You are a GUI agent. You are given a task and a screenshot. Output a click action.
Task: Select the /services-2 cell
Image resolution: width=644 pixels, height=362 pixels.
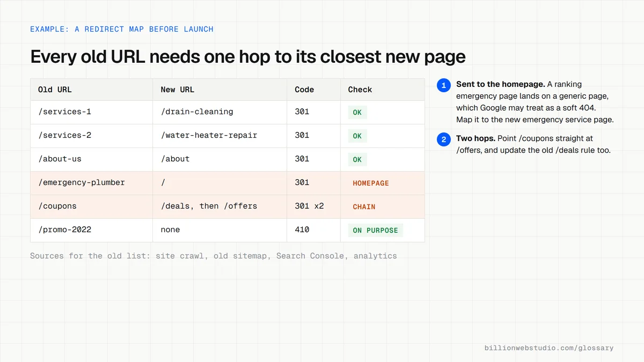coord(91,136)
